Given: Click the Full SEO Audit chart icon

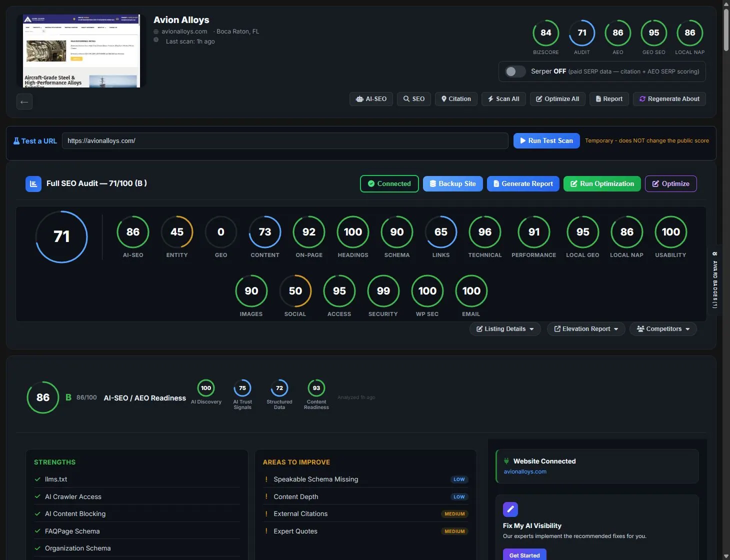Looking at the screenshot, I should click(33, 184).
